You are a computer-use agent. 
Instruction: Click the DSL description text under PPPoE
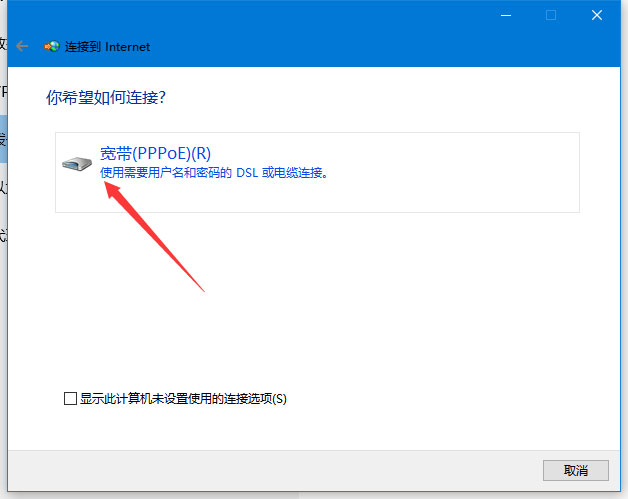(x=214, y=173)
